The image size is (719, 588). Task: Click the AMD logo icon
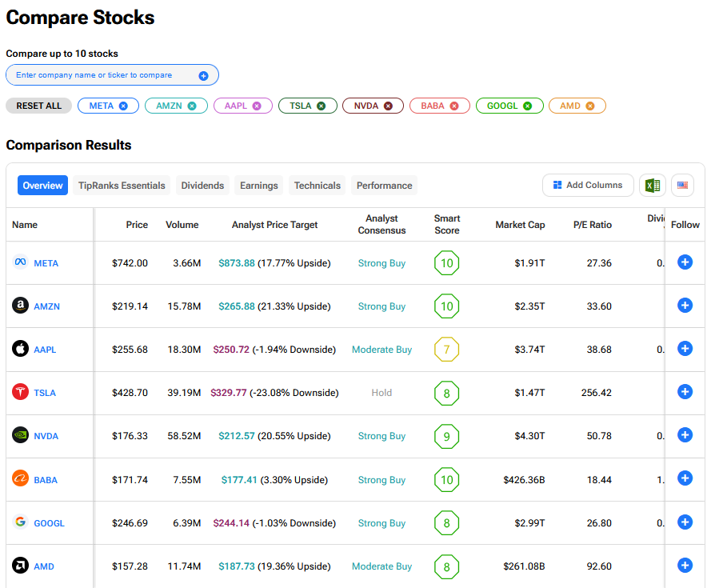click(20, 565)
